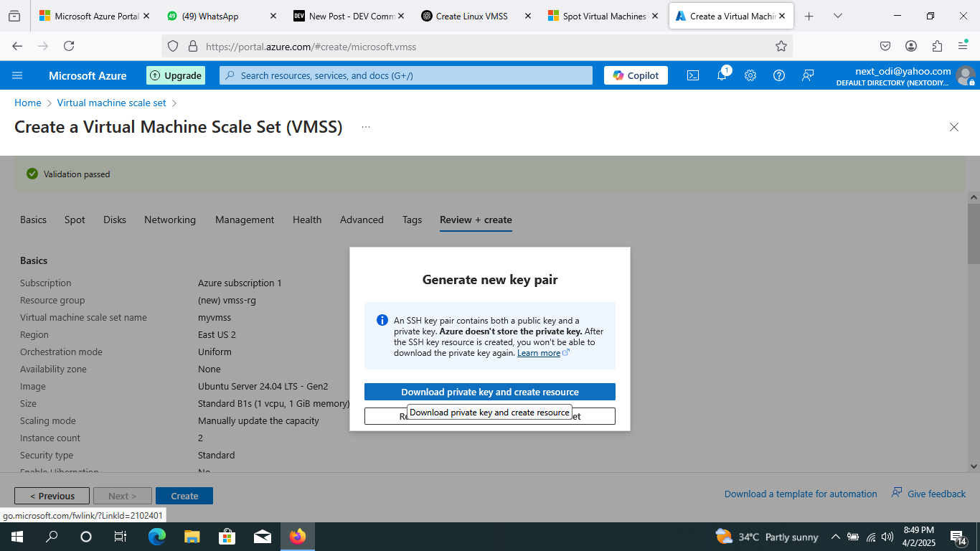Click the Previous button

click(x=52, y=496)
